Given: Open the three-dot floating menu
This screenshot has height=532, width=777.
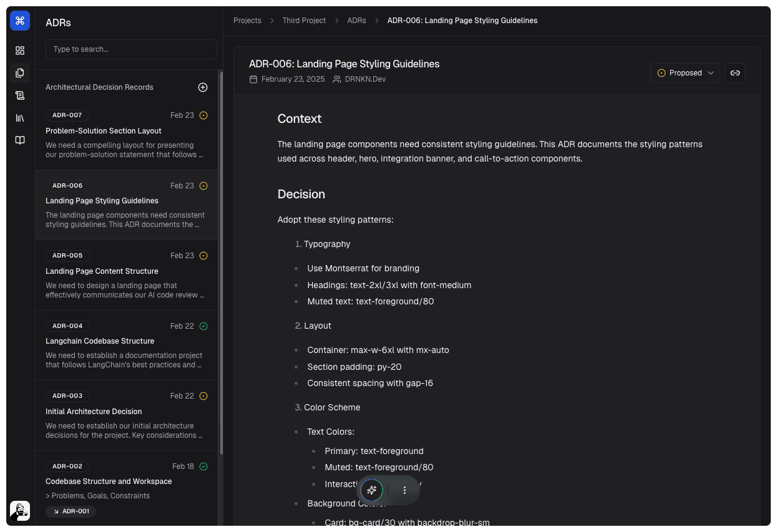Looking at the screenshot, I should (404, 490).
